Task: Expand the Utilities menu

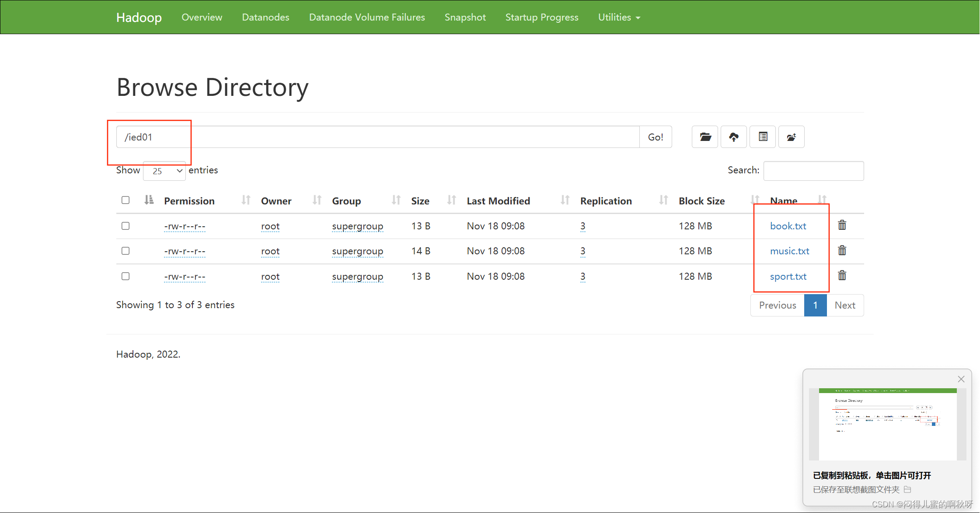Action: click(x=619, y=17)
